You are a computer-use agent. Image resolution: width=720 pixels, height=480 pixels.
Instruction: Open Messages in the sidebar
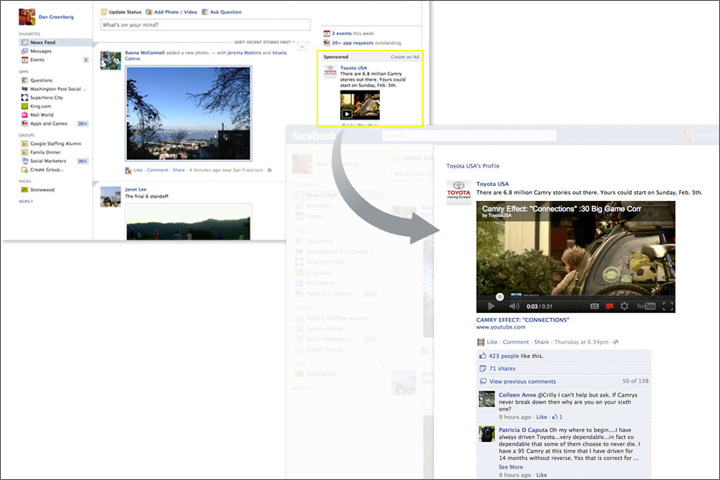point(40,51)
